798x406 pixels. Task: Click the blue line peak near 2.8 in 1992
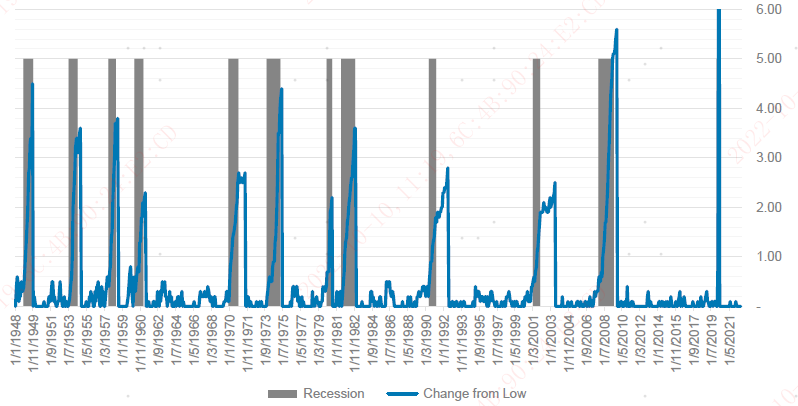(447, 168)
